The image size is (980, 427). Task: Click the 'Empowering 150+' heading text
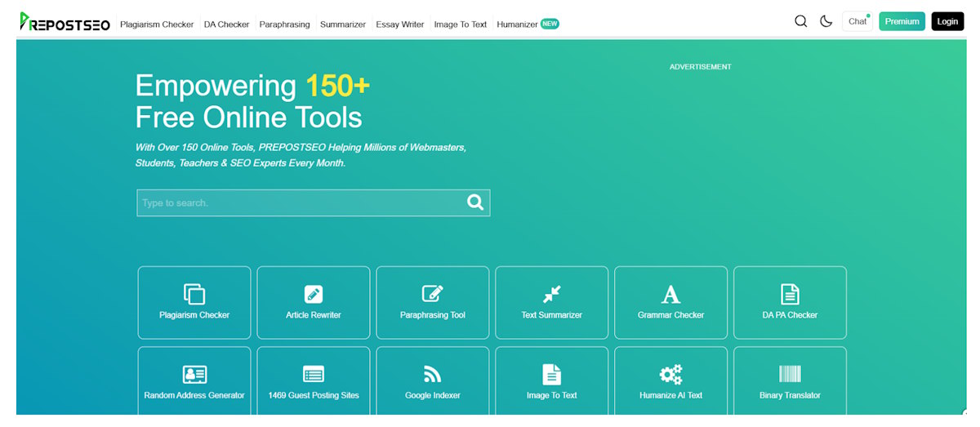click(x=252, y=86)
